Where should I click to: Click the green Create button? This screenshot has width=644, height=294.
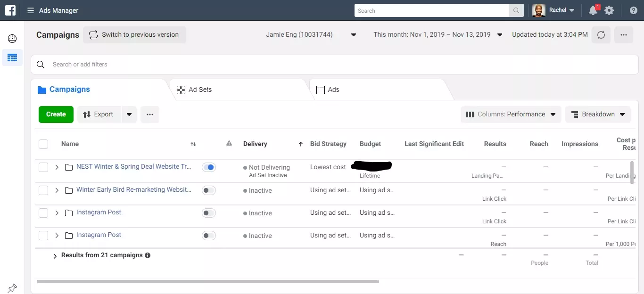pyautogui.click(x=56, y=114)
